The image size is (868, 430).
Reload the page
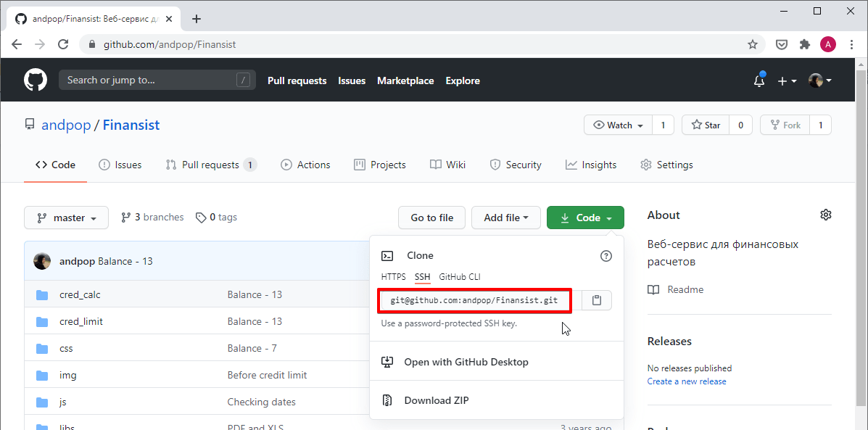(63, 44)
